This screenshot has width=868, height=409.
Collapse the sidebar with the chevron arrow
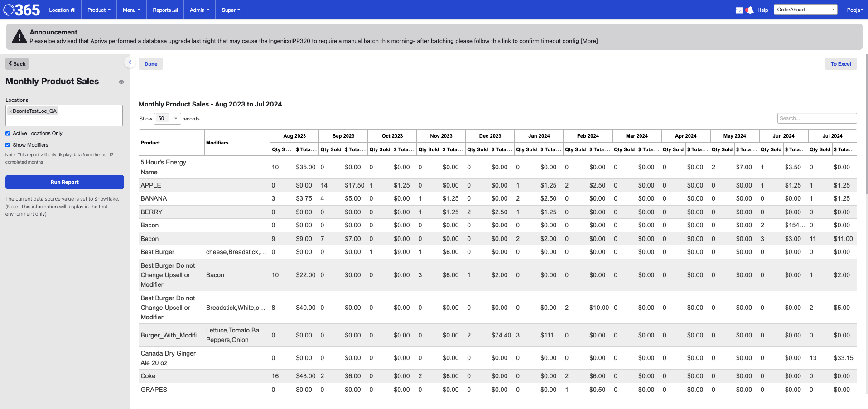click(130, 63)
